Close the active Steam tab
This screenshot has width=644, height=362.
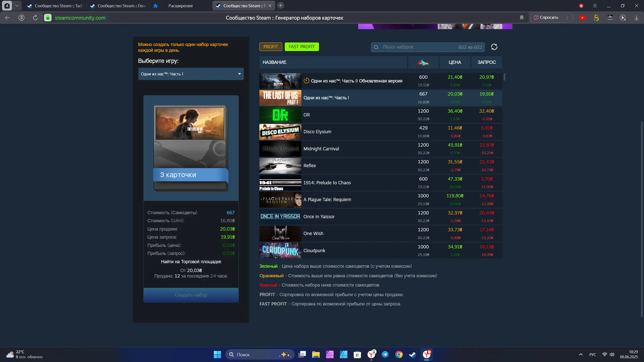(x=270, y=6)
